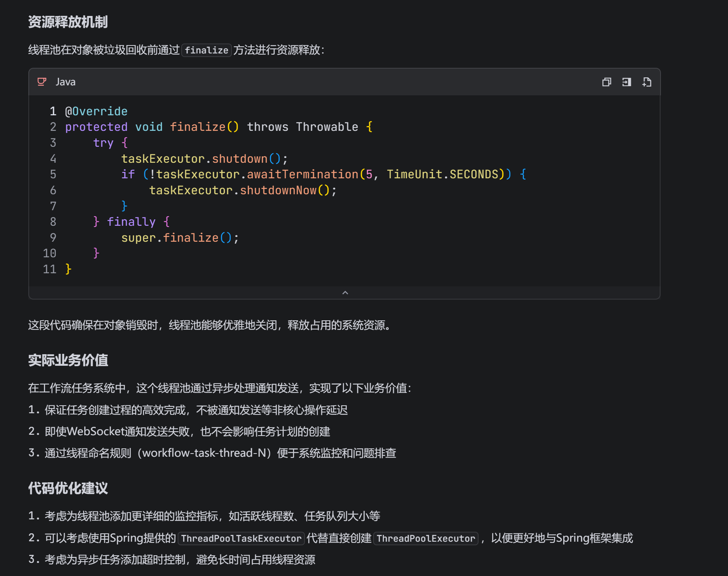
Task: Click the Java language cup icon
Action: pos(42,82)
